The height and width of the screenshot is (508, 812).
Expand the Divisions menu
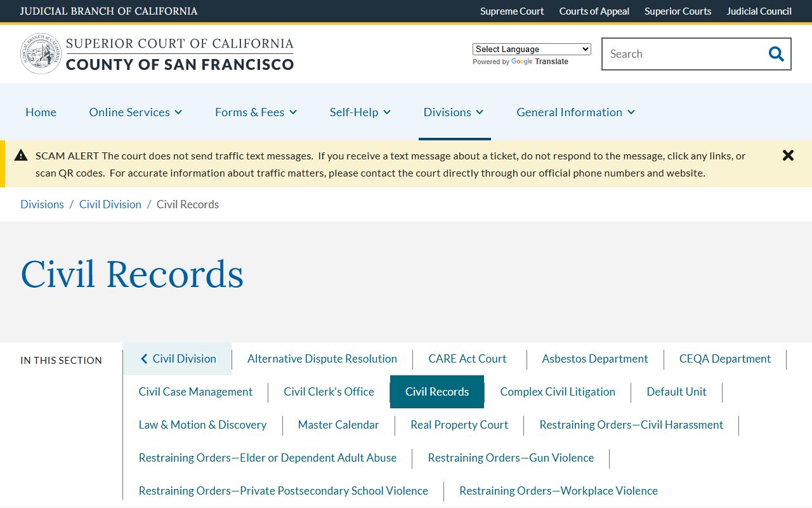click(454, 112)
